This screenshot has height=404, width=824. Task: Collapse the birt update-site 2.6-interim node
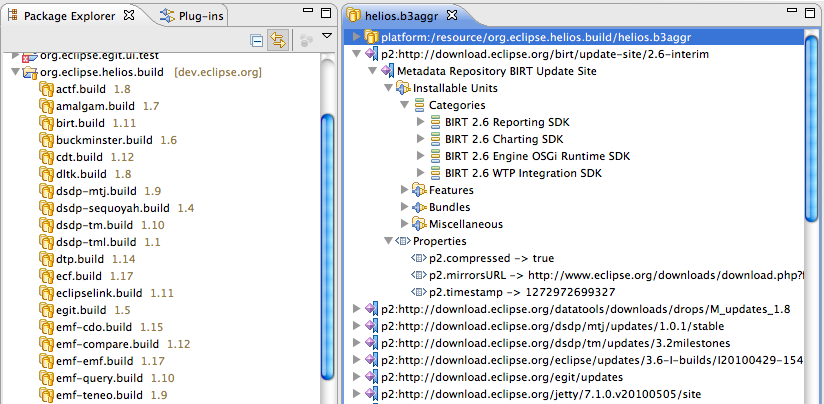coord(357,54)
